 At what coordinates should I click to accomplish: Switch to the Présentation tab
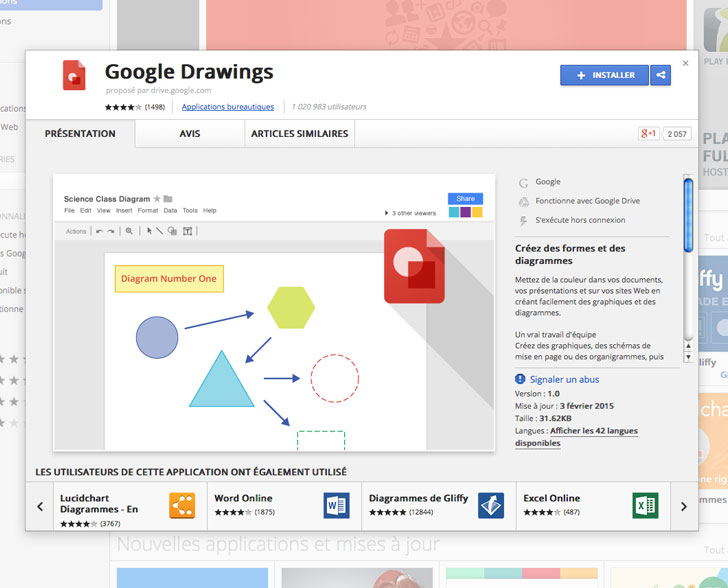coord(80,134)
